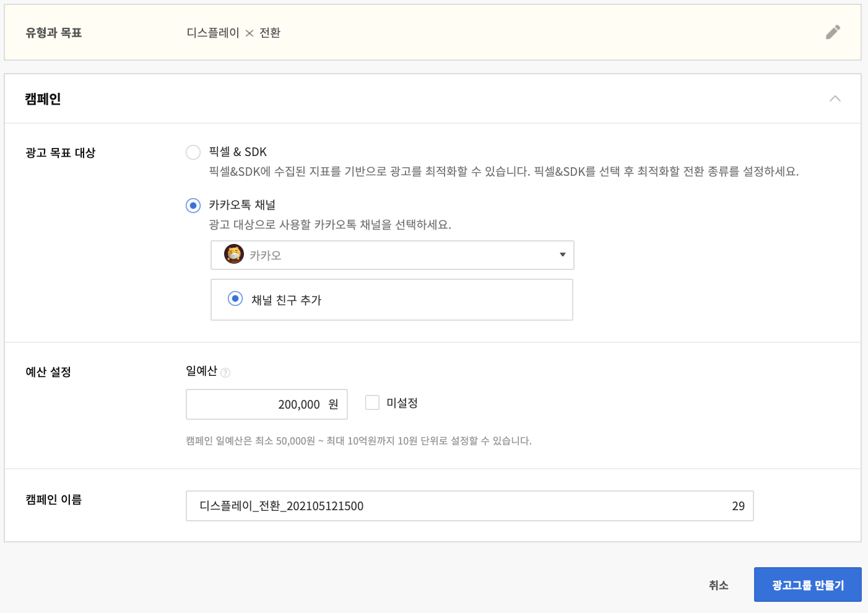
Task: Select the 카카오톡 채널 radio option
Action: (193, 206)
